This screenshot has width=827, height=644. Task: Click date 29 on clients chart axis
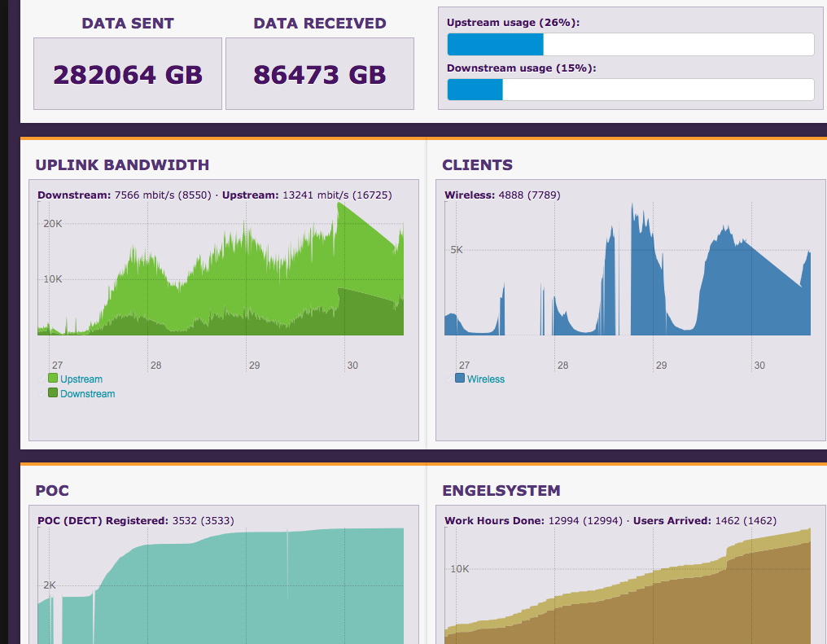point(662,365)
